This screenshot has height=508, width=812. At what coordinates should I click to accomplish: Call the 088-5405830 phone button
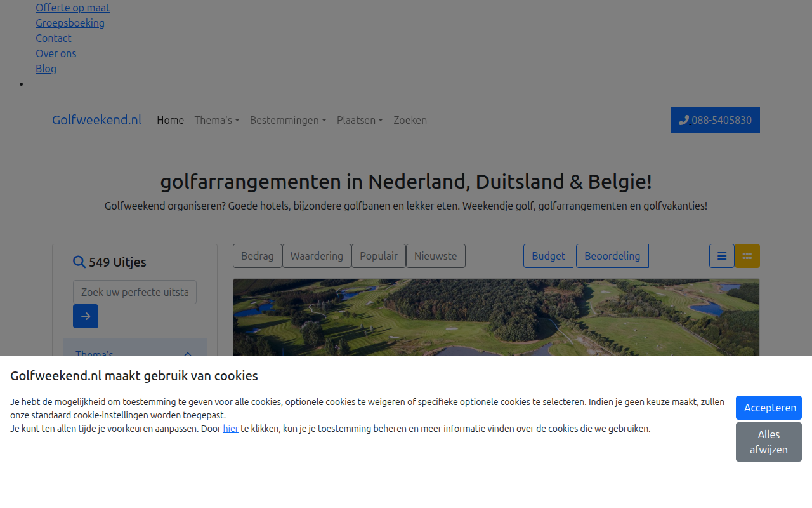[715, 120]
